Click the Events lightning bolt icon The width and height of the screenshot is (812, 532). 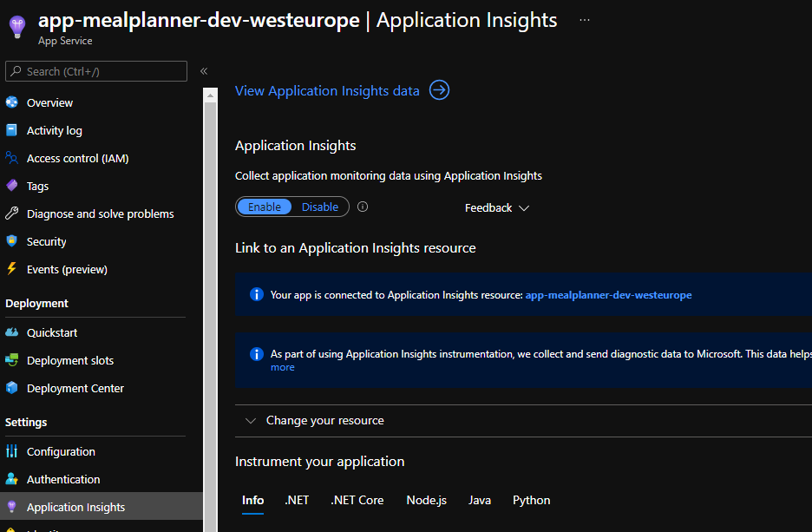(11, 268)
